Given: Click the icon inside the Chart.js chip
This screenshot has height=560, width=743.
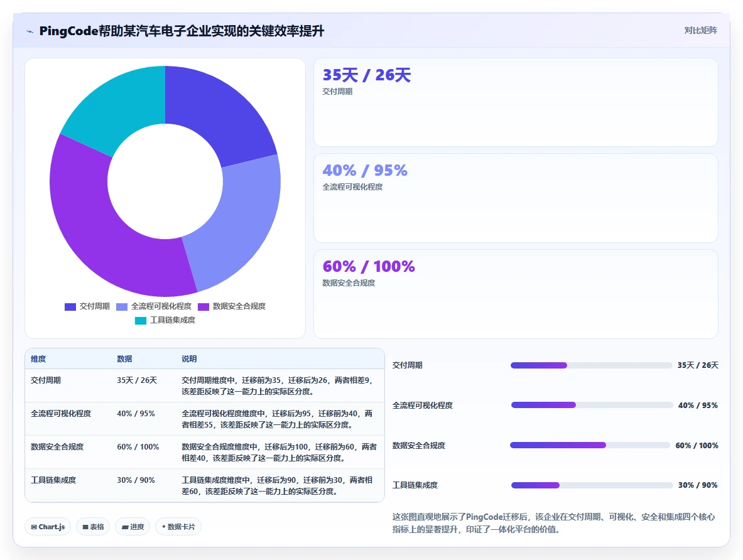Looking at the screenshot, I should [x=34, y=527].
